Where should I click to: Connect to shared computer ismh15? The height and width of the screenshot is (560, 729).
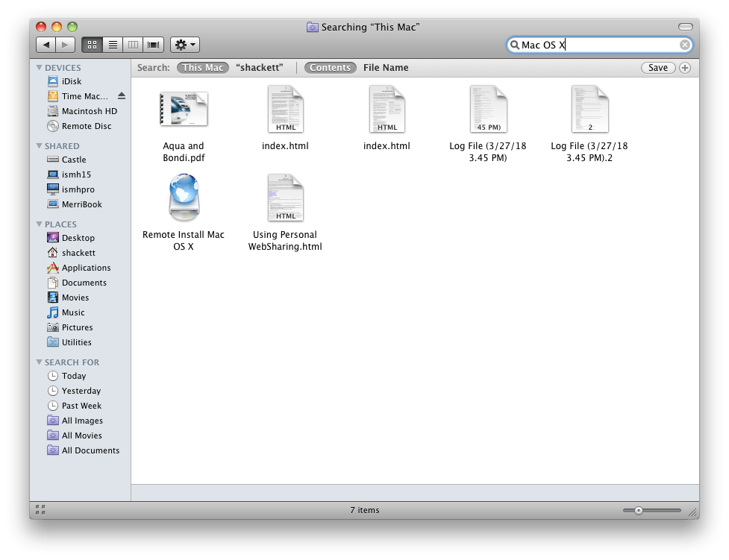pos(80,174)
